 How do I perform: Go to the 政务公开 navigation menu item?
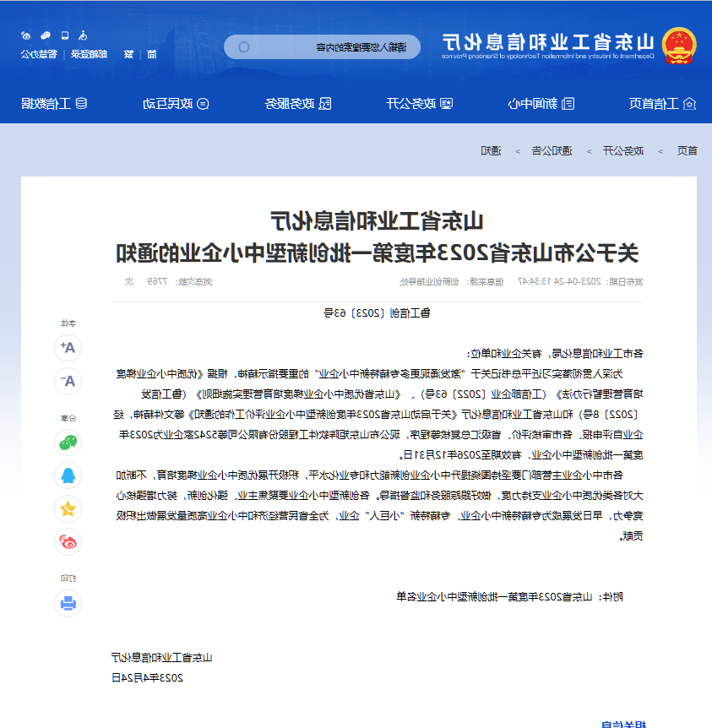pyautogui.click(x=420, y=104)
